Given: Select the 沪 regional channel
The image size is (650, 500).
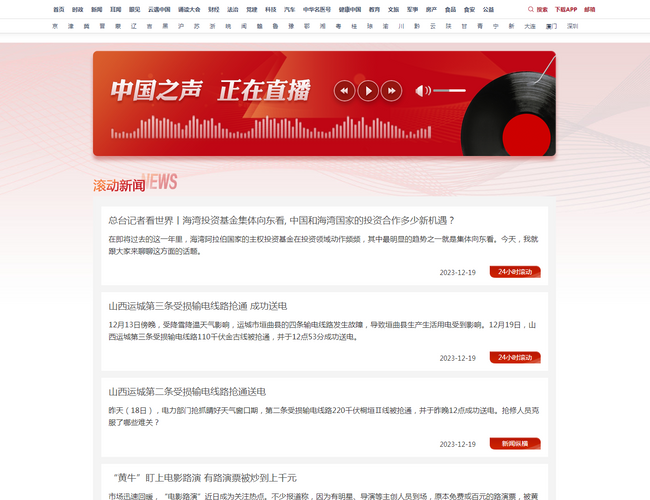Looking at the screenshot, I should 181,26.
